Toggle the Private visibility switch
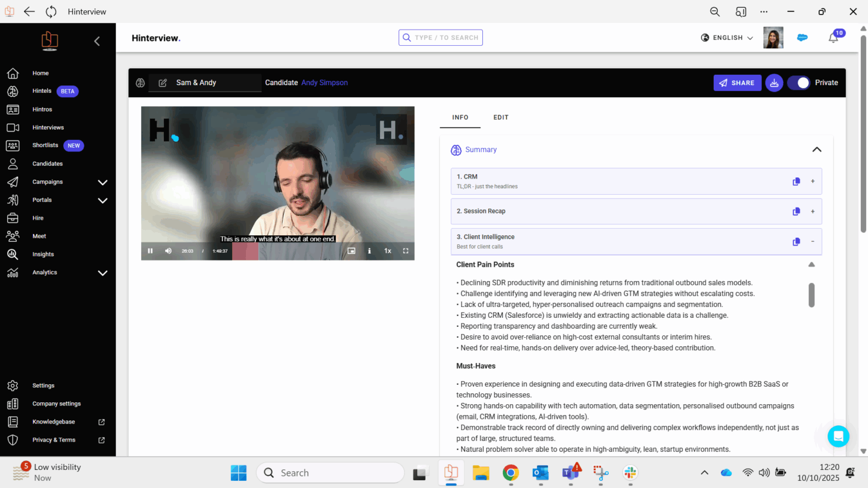Image resolution: width=868 pixels, height=488 pixels. pos(799,83)
